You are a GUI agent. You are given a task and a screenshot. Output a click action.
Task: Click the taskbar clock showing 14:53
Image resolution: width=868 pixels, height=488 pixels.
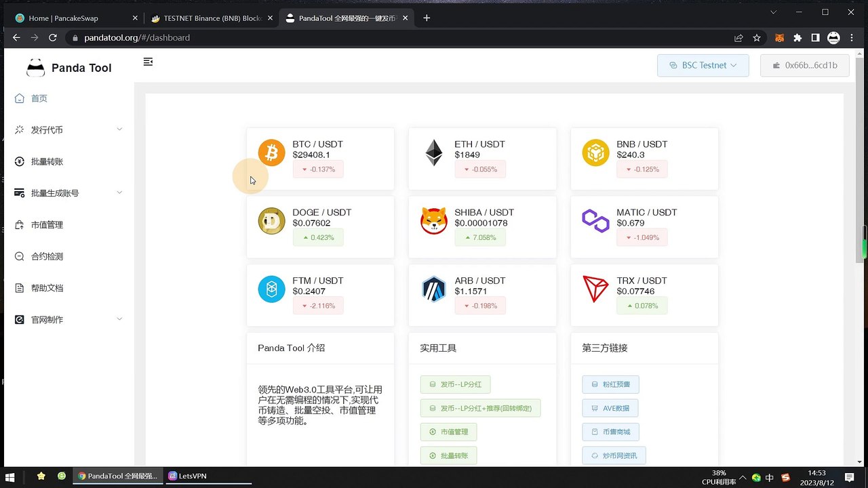(816, 477)
